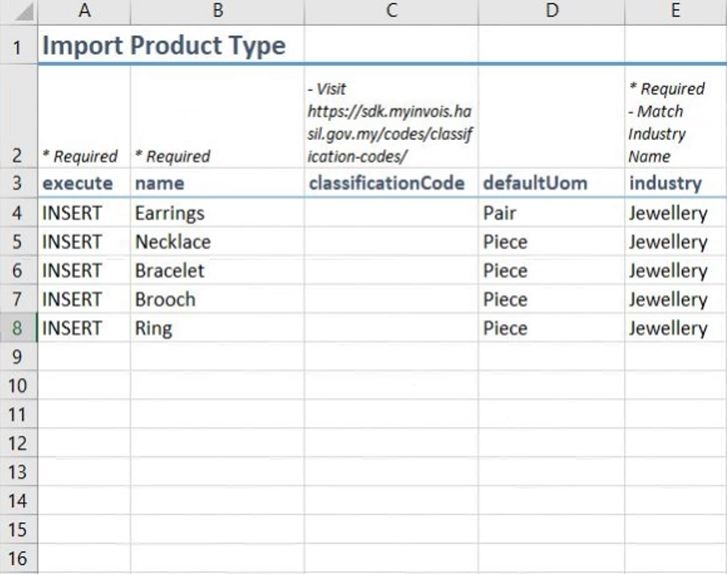Click '* Required' note above execute
Screen dimensions: 727x574
(x=84, y=116)
